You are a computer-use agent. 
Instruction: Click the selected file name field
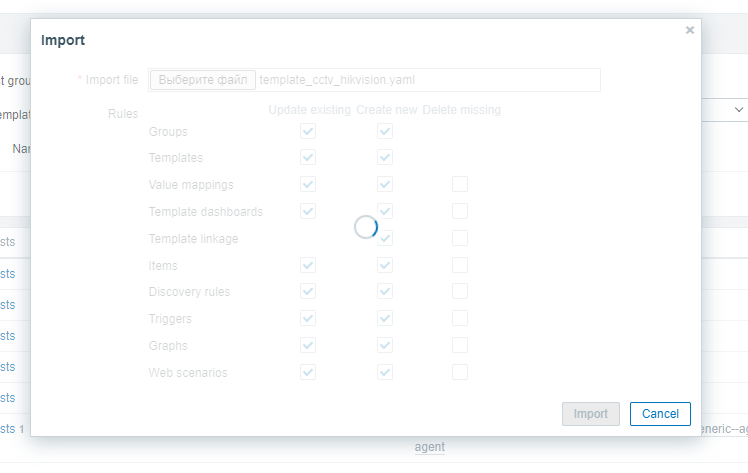click(428, 80)
